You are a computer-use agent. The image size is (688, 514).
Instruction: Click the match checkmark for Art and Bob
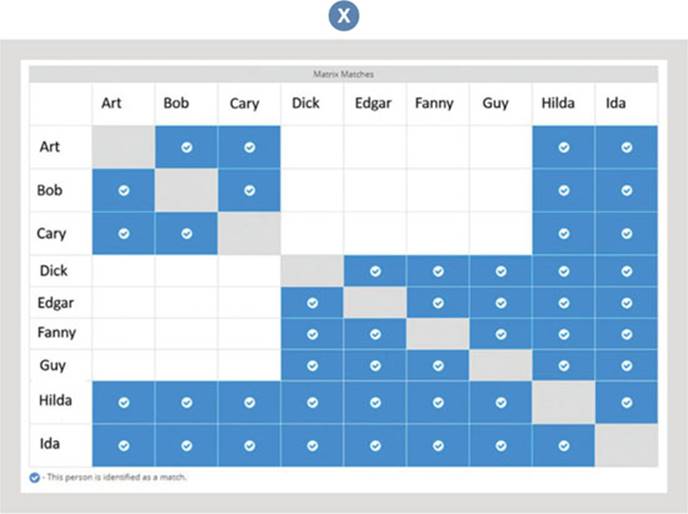coord(187,147)
